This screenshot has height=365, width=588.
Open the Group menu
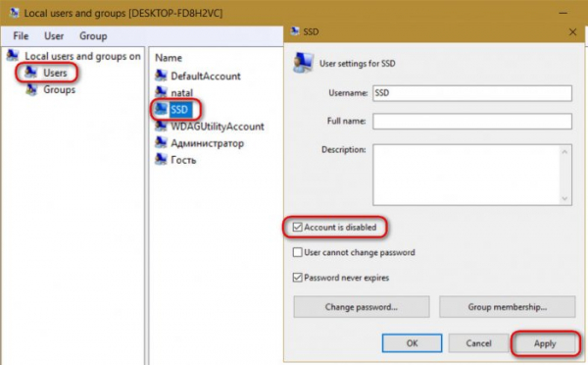point(93,36)
